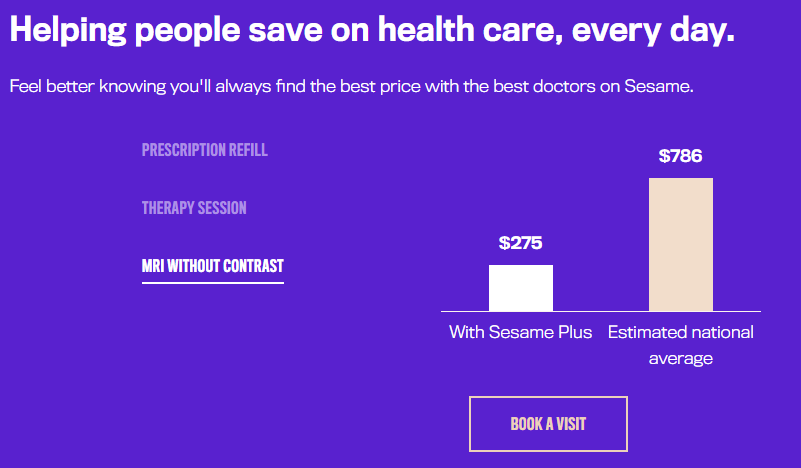Click the beige national average bar
Viewport: 801px width, 468px height.
click(680, 244)
